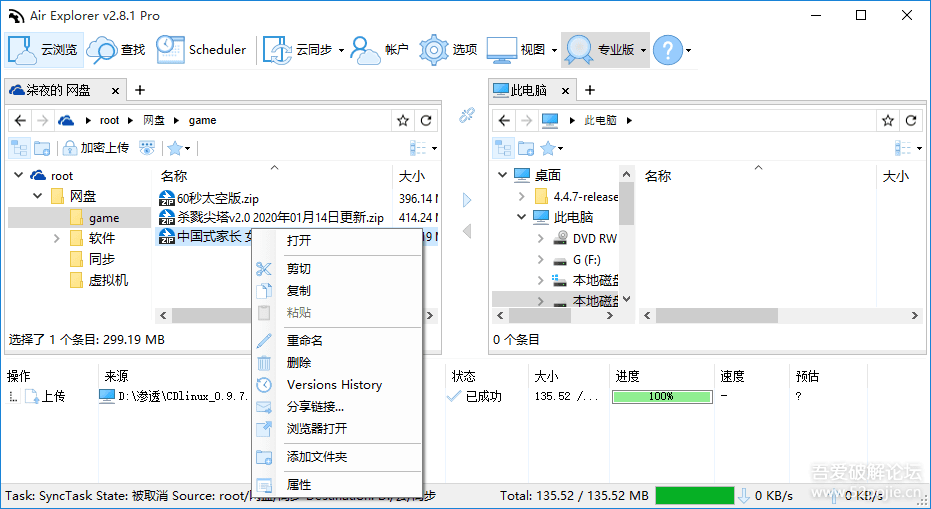This screenshot has height=509, width=931.
Task: Choose 复制 in the context menu
Action: (x=337, y=291)
